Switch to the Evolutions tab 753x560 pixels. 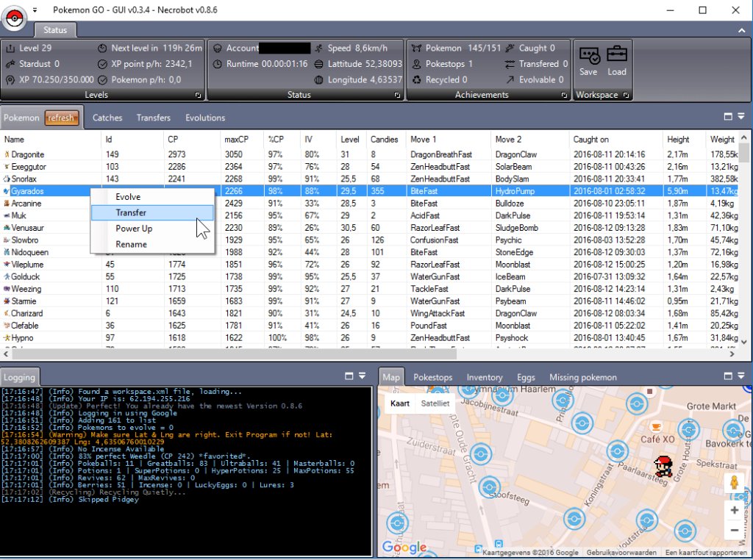(x=205, y=118)
